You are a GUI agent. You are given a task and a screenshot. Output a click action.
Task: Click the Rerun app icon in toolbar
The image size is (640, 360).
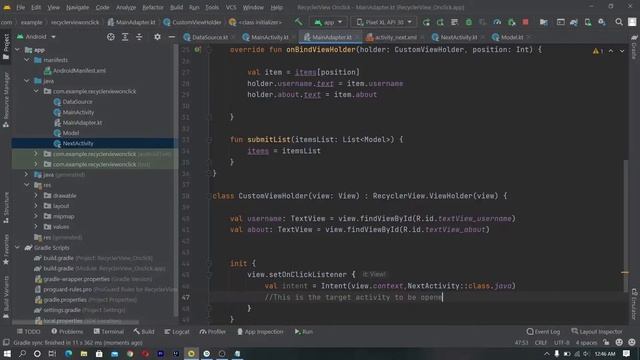(426, 22)
